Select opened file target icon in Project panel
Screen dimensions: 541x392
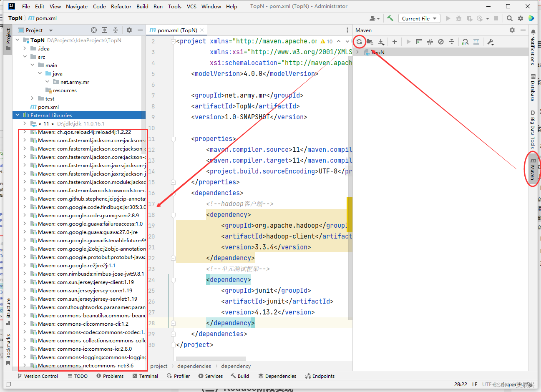(x=94, y=30)
